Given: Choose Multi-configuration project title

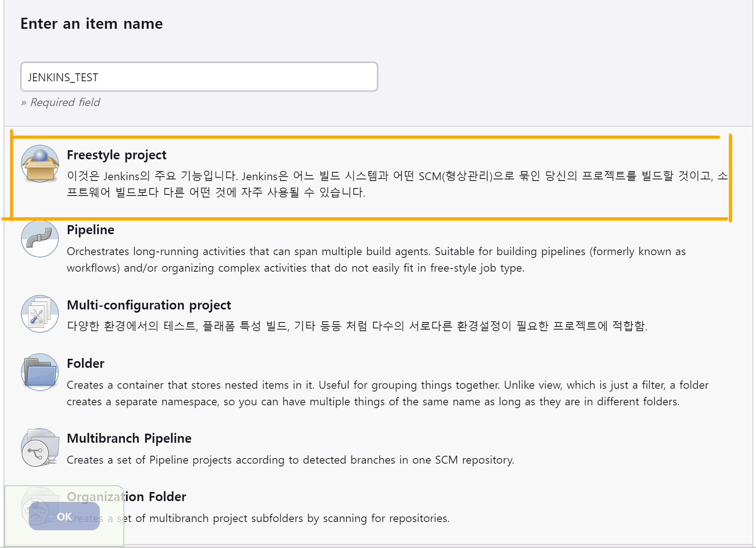Looking at the screenshot, I should [149, 305].
